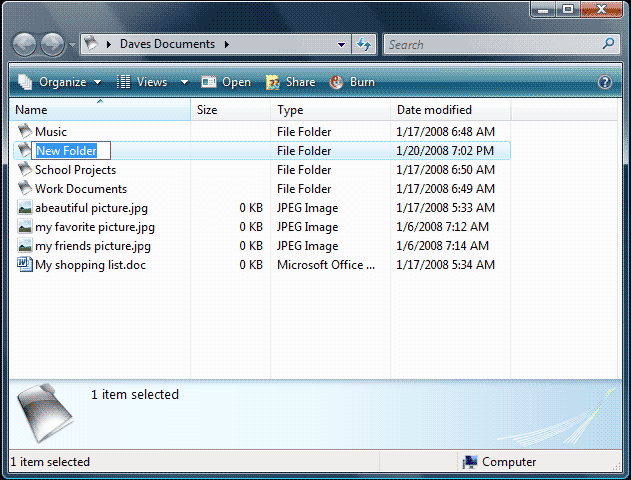
Task: Click the Work Documents folder icon
Action: pos(25,187)
